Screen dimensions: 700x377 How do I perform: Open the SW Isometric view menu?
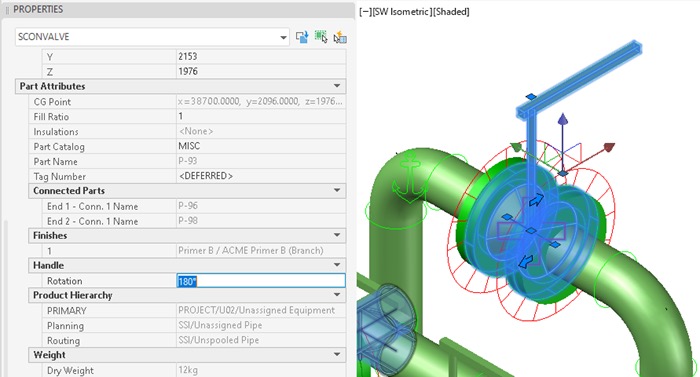pos(401,12)
